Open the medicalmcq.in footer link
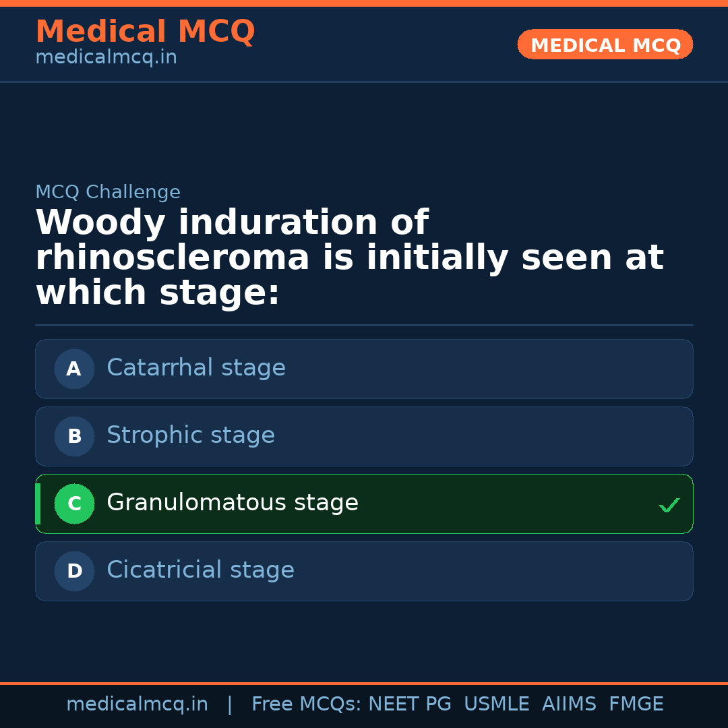728x728 pixels. [137, 704]
